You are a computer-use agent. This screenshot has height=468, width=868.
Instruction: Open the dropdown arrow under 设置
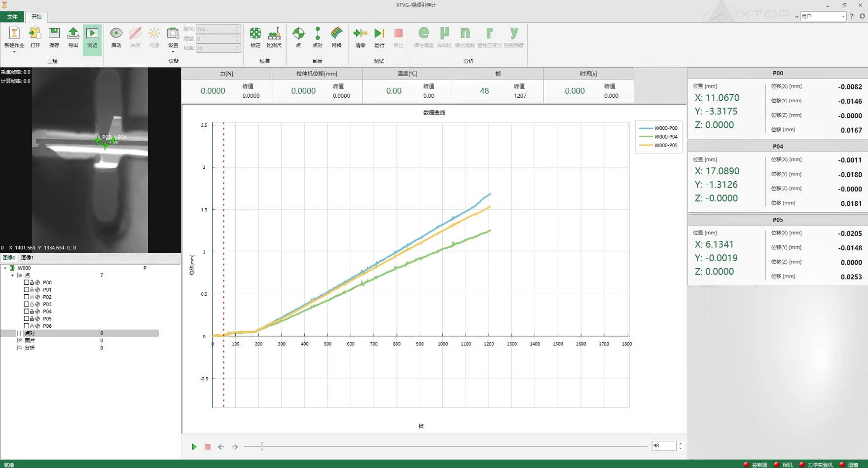pyautogui.click(x=173, y=52)
